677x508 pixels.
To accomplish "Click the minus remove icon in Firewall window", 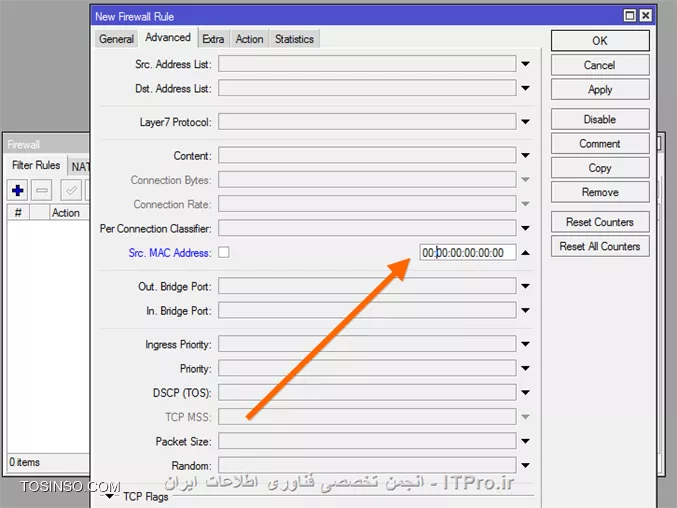I will pyautogui.click(x=42, y=190).
